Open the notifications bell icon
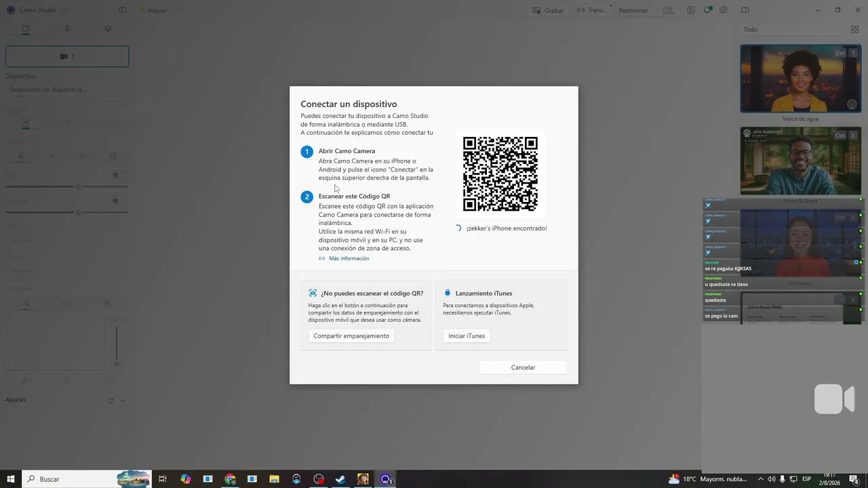Image resolution: width=868 pixels, height=488 pixels. click(x=707, y=10)
